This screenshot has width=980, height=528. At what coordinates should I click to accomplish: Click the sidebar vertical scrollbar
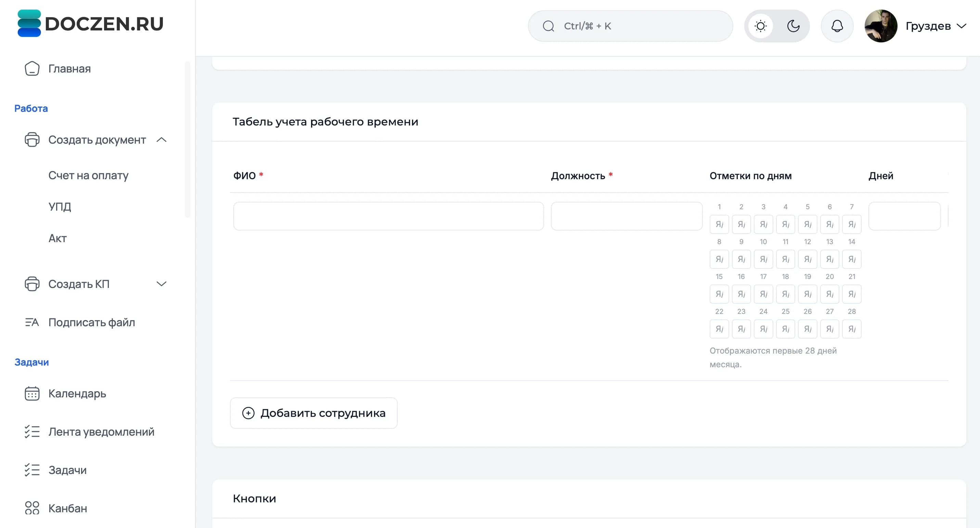coord(187,139)
